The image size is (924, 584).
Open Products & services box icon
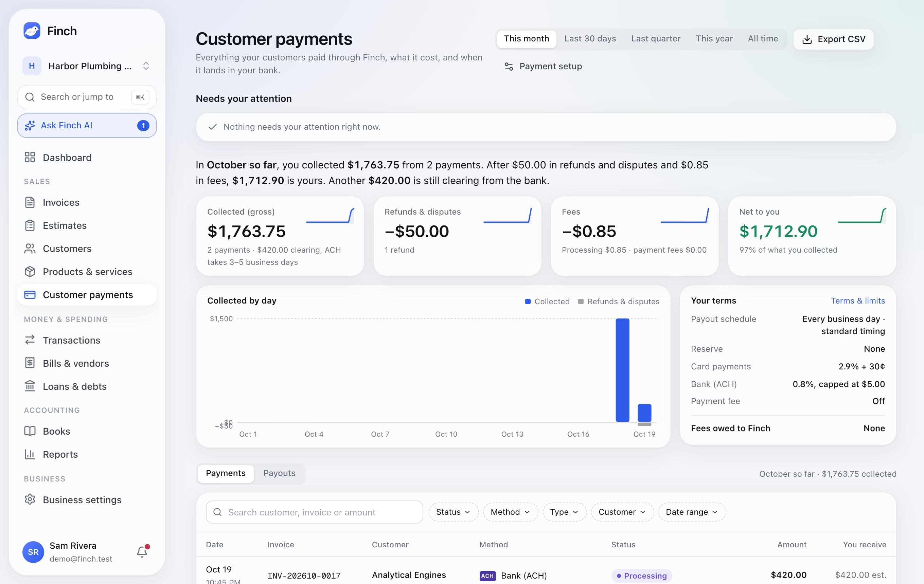30,272
